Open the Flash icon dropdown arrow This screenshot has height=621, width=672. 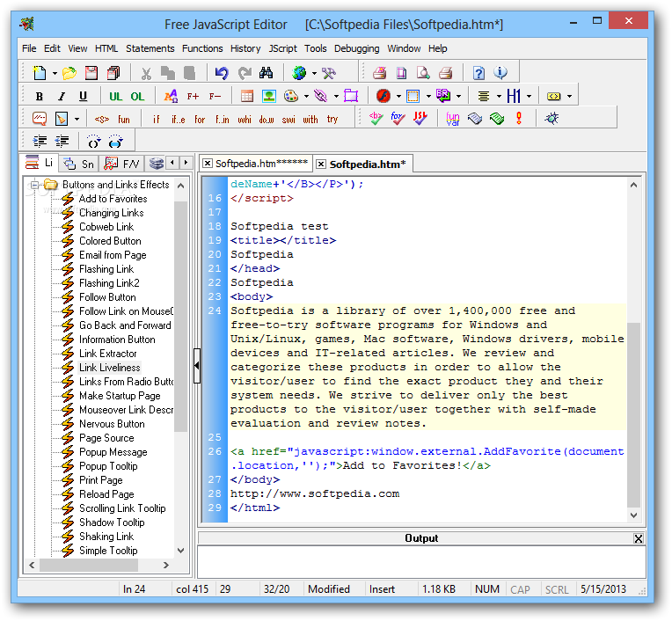coord(398,97)
